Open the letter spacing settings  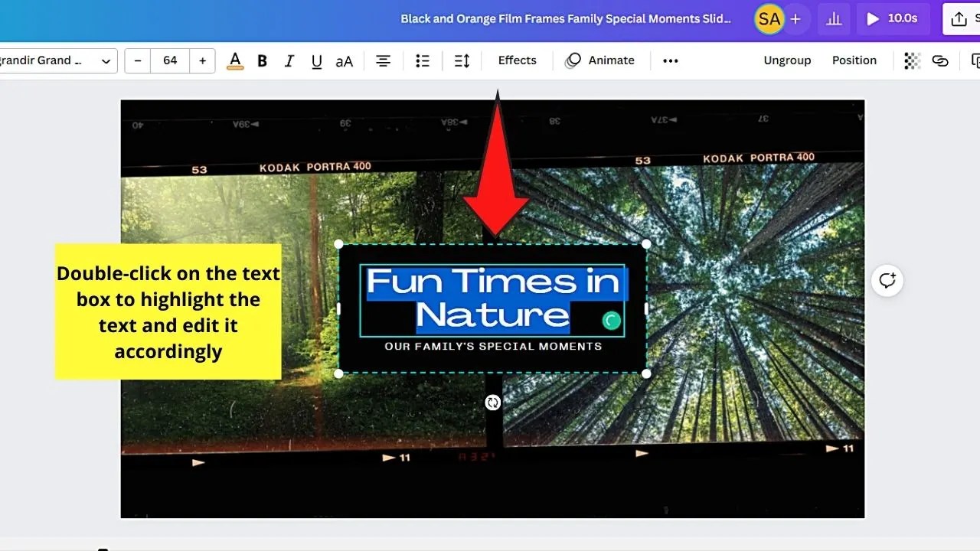pyautogui.click(x=461, y=60)
